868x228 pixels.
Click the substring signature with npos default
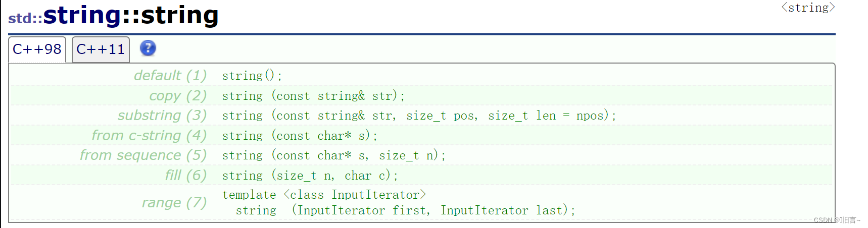coord(419,116)
